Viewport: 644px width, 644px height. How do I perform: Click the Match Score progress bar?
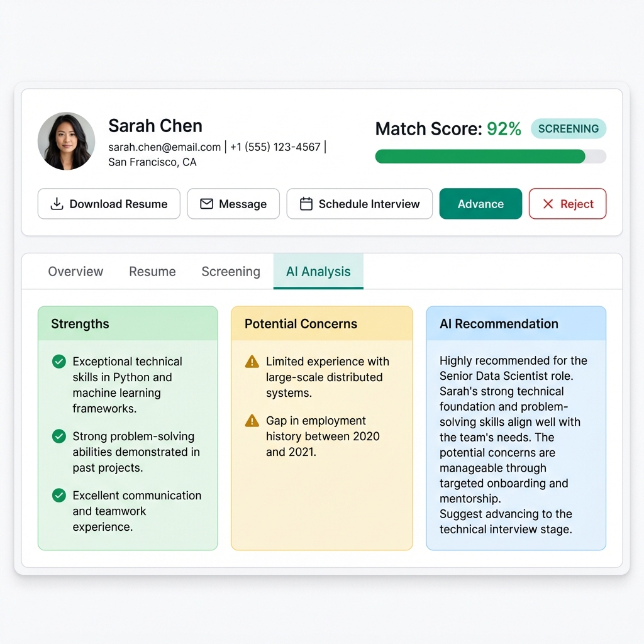click(x=491, y=157)
